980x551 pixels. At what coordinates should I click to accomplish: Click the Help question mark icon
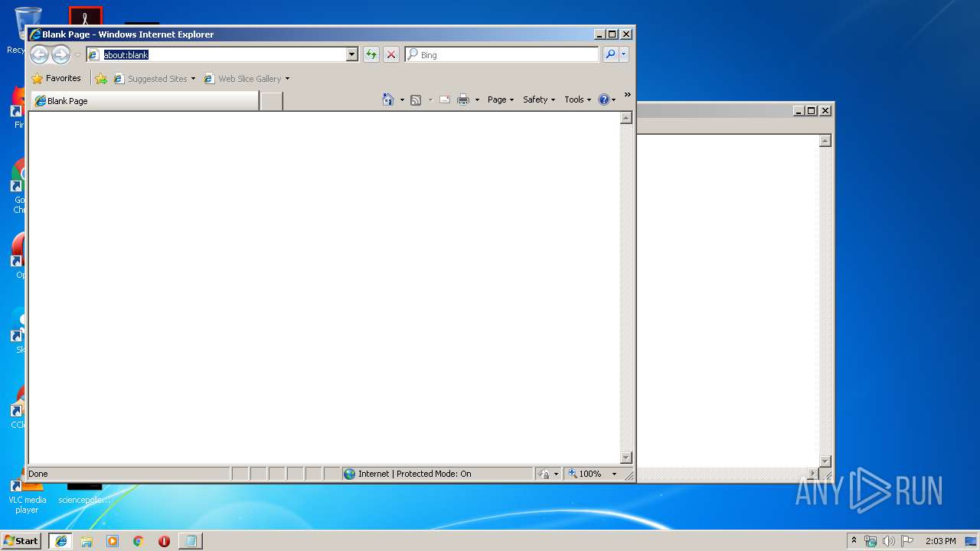[x=604, y=99]
